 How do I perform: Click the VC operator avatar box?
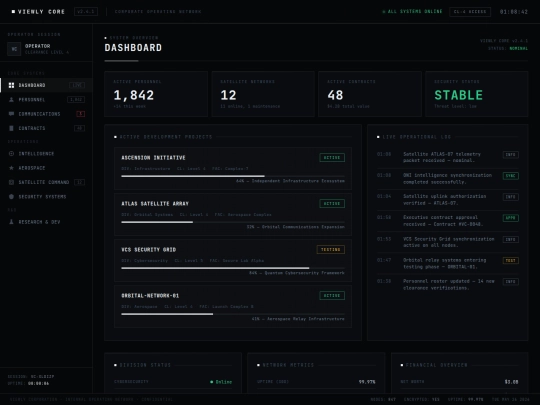[14, 49]
